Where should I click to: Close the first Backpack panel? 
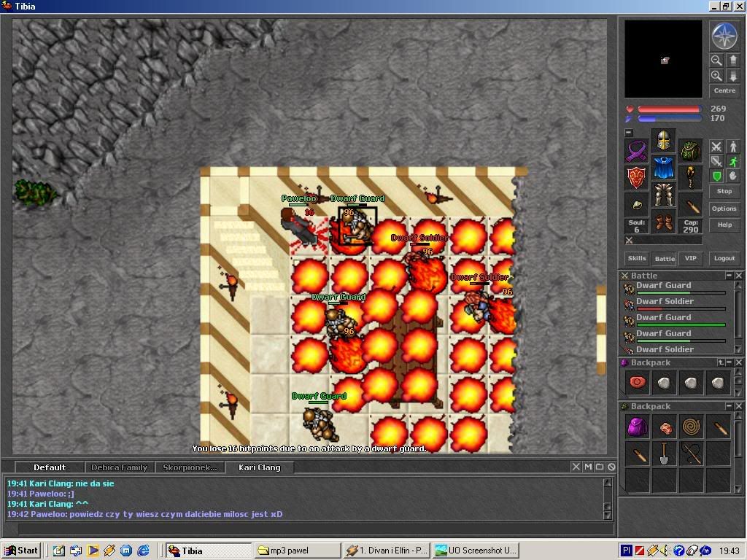pyautogui.click(x=738, y=363)
